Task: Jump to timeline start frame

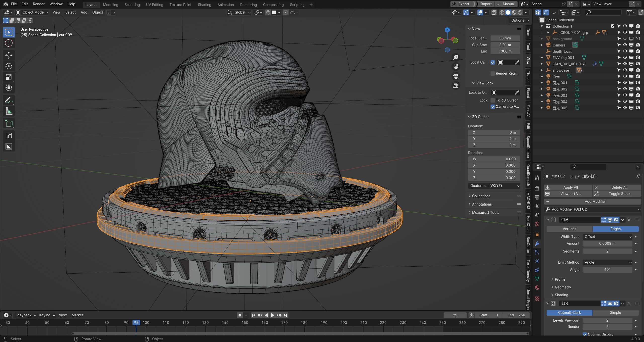Action: point(254,315)
